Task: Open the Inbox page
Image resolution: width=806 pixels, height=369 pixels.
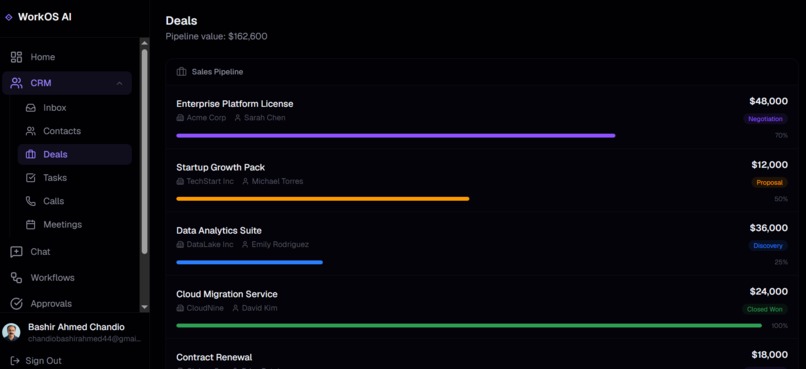Action: 75,108
